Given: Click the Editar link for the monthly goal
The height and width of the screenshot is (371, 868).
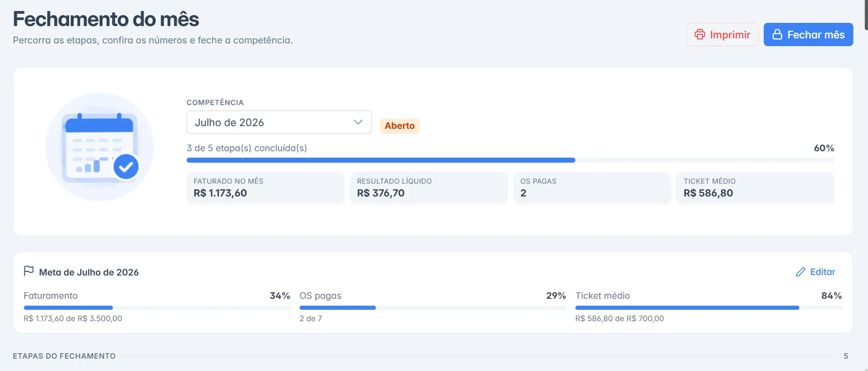Looking at the screenshot, I should point(815,272).
